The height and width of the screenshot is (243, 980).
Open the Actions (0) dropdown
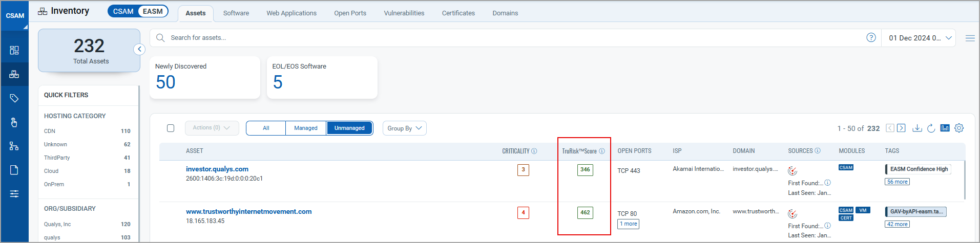tap(212, 128)
